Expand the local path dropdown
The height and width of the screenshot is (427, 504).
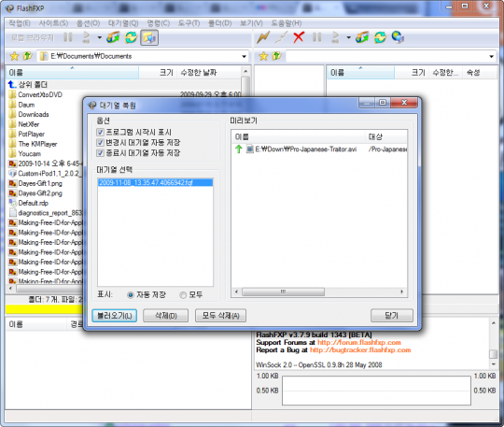click(245, 57)
